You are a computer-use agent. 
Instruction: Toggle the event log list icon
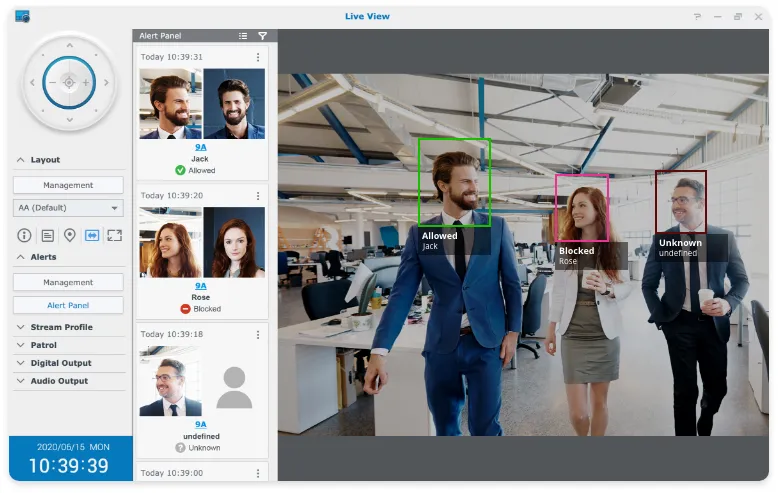click(47, 236)
